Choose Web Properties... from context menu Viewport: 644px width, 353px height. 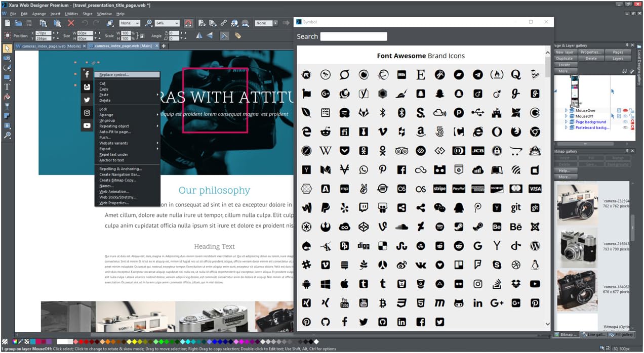coord(128,203)
